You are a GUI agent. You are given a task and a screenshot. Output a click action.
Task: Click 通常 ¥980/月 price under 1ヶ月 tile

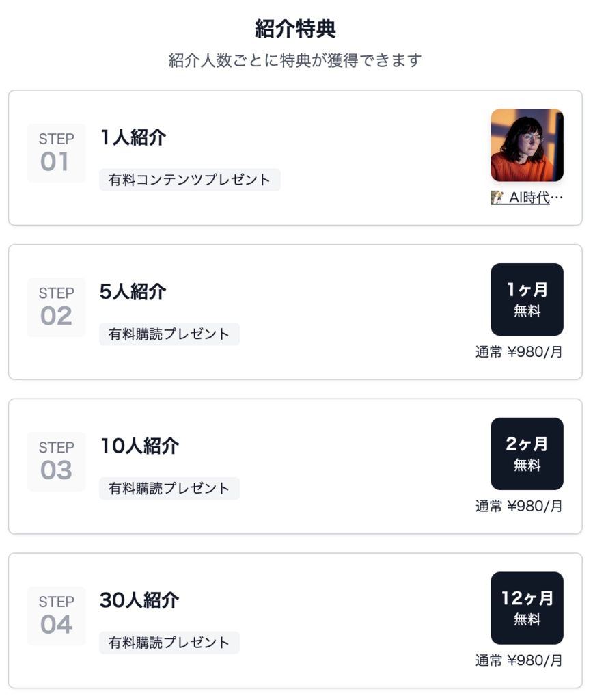coord(519,352)
